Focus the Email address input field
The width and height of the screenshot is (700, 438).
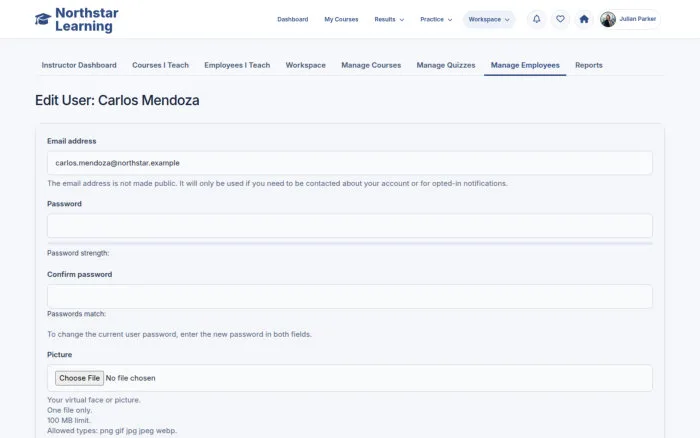pyautogui.click(x=350, y=163)
